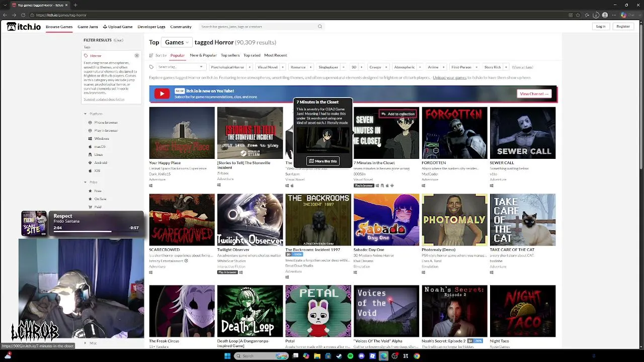Click the itch.io logo in the header

[23, 27]
